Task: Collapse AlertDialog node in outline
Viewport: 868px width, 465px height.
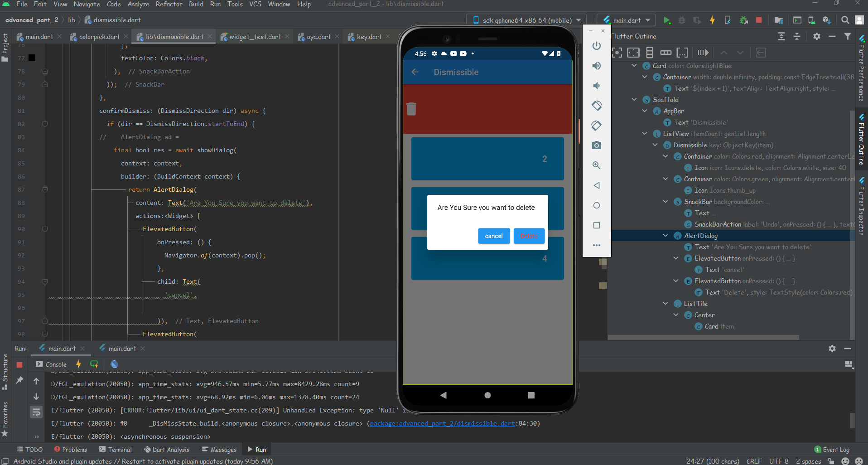Action: 665,236
